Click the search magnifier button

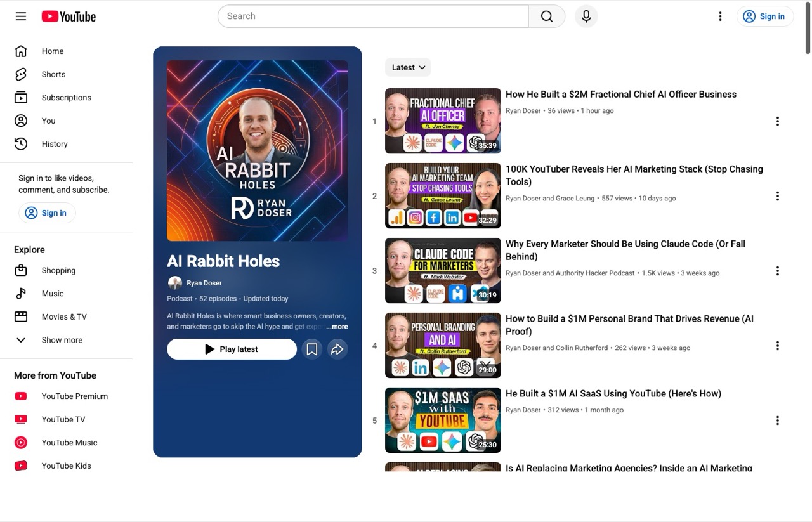click(547, 16)
